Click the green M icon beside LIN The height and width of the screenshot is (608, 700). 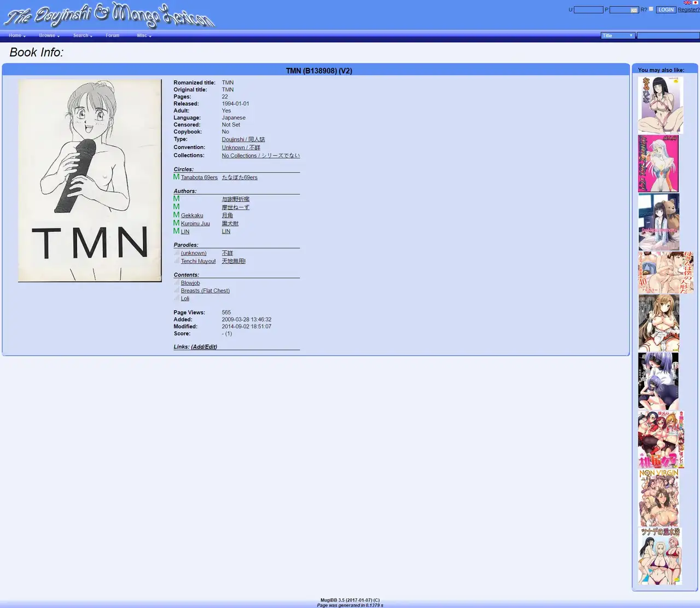176,231
